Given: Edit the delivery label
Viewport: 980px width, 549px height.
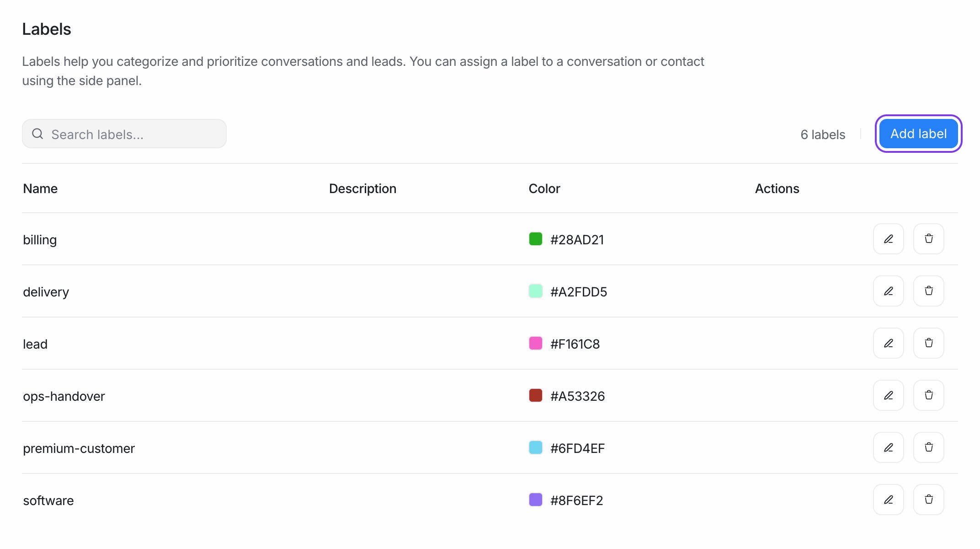Looking at the screenshot, I should (x=888, y=291).
